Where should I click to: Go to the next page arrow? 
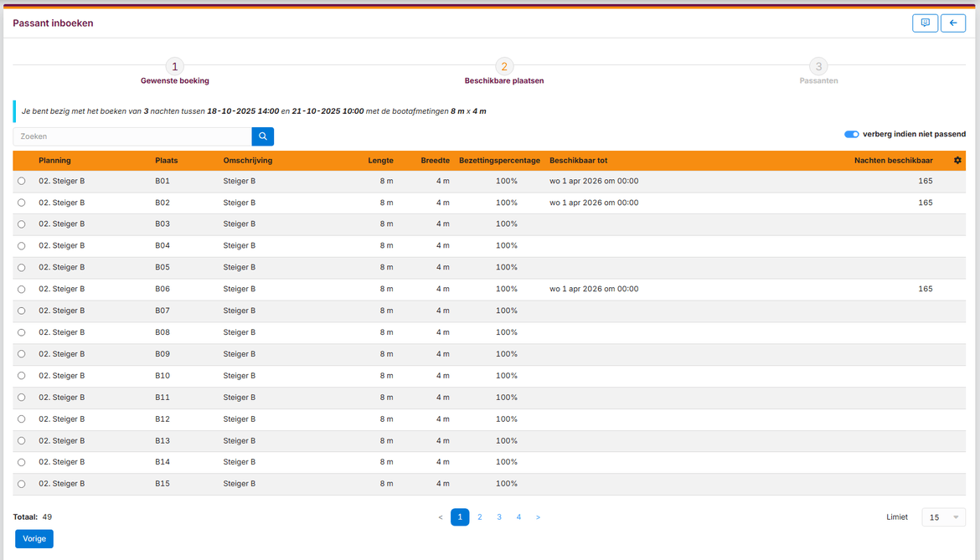(538, 517)
